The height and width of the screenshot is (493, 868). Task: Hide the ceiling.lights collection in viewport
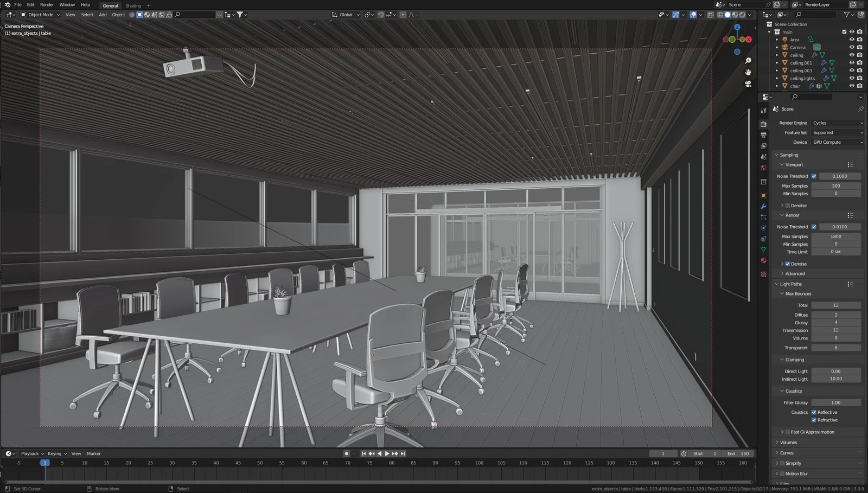pyautogui.click(x=852, y=78)
